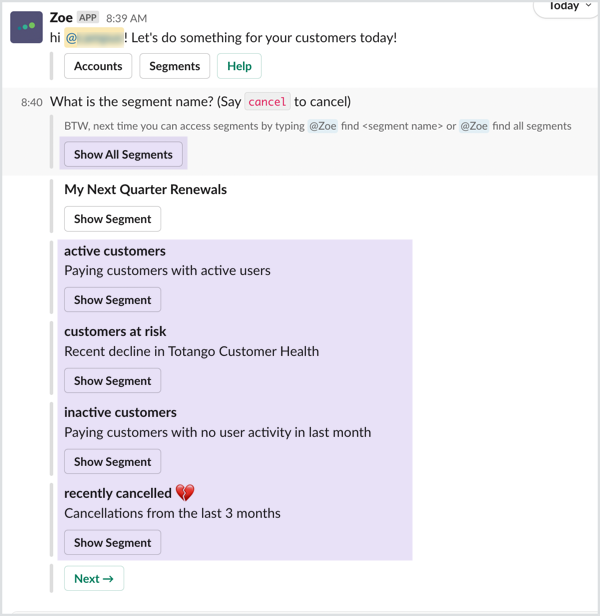This screenshot has width=600, height=616.
Task: Show the customers at risk segment
Action: click(x=112, y=381)
